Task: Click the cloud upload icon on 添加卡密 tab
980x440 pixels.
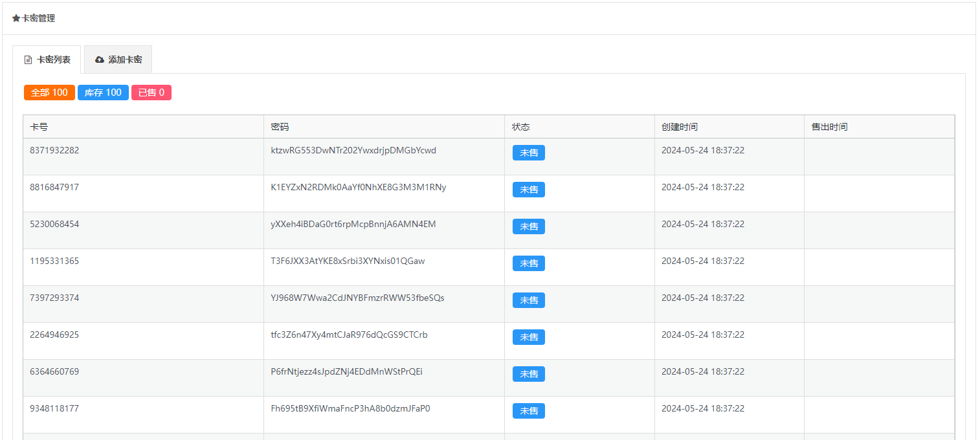Action: [x=99, y=60]
